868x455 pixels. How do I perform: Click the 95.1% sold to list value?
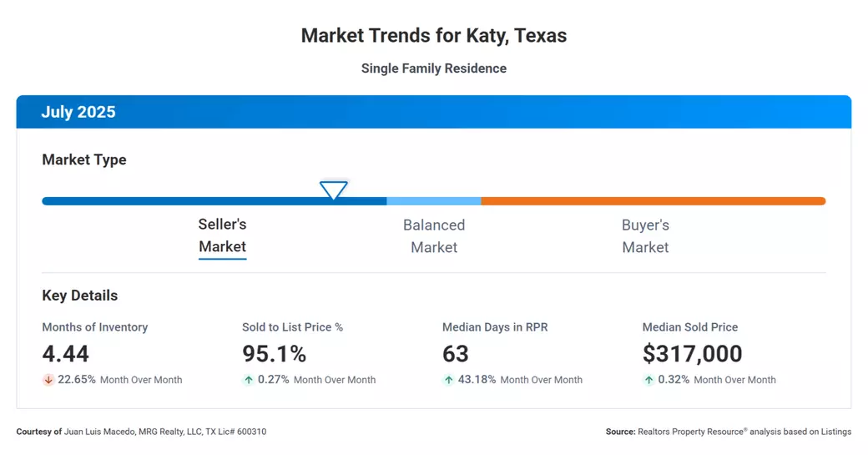click(x=274, y=354)
